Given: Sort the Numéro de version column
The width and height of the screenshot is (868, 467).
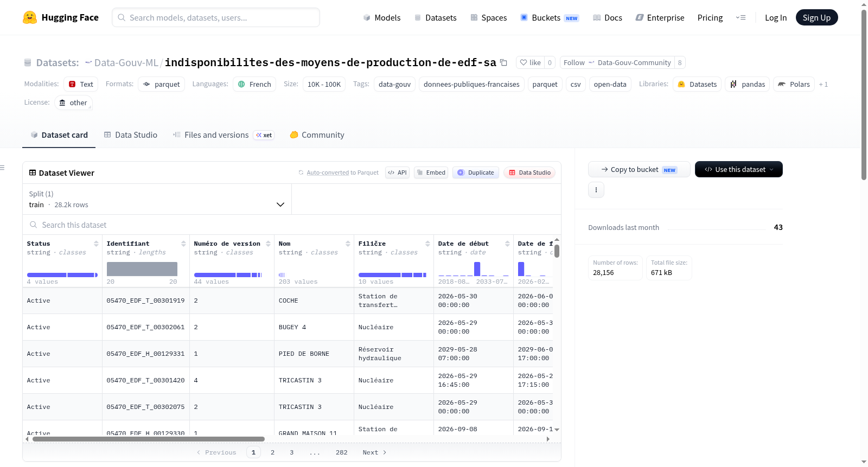Looking at the screenshot, I should point(268,244).
